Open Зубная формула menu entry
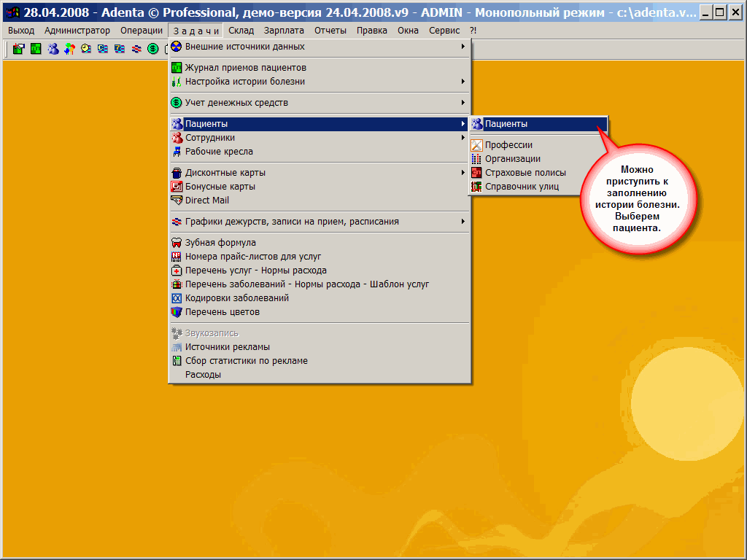The height and width of the screenshot is (560, 747). pos(220,243)
